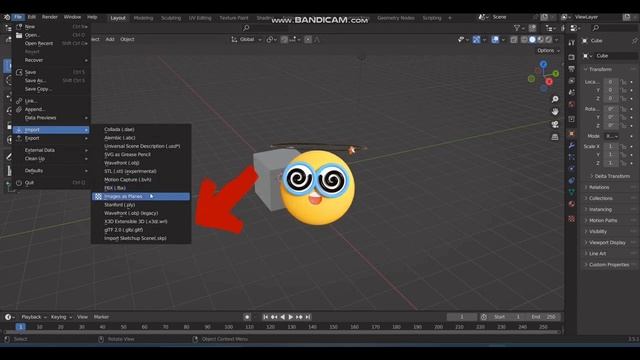Open the Object menu in viewport header
This screenshot has width=640, height=360.
point(127,39)
